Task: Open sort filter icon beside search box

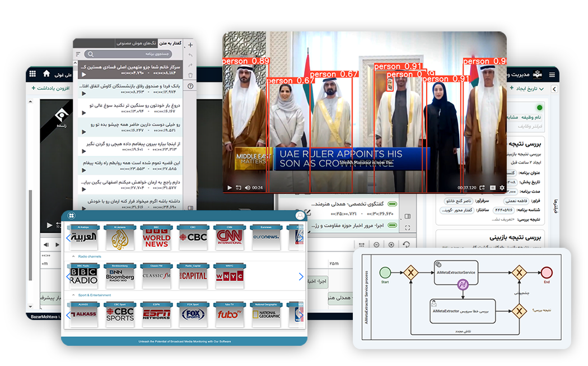Action: pos(78,54)
